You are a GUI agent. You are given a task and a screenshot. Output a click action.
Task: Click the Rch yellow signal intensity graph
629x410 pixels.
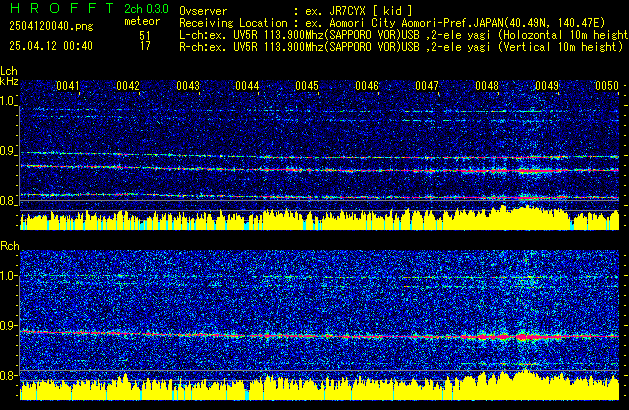[x=319, y=386]
